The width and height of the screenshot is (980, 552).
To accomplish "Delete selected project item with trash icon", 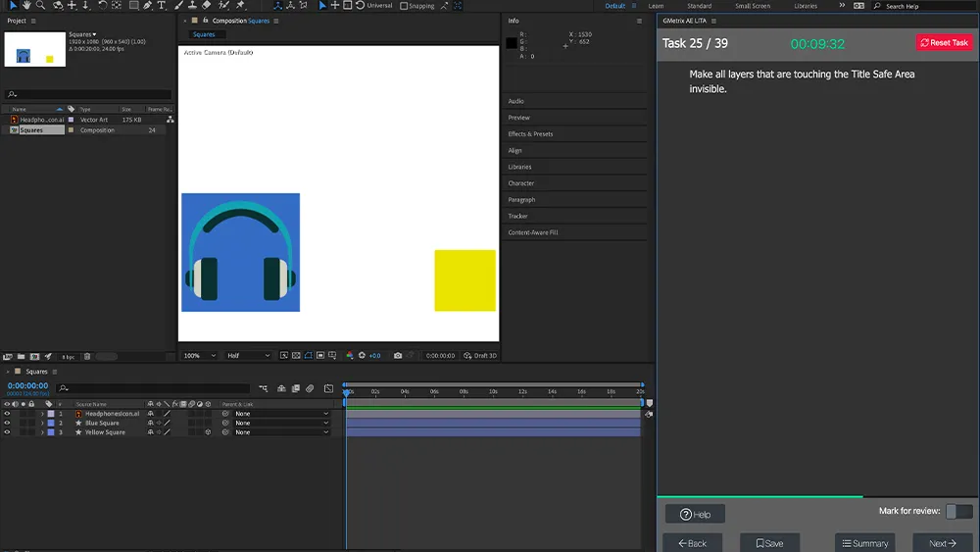I will (87, 356).
